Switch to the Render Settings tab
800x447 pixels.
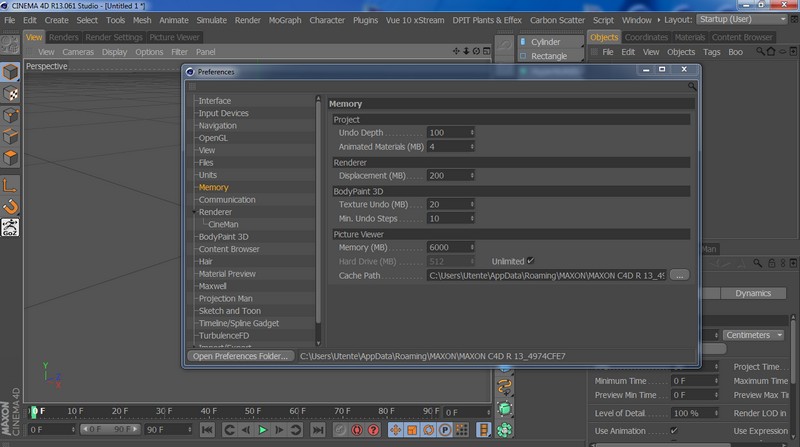tap(114, 37)
